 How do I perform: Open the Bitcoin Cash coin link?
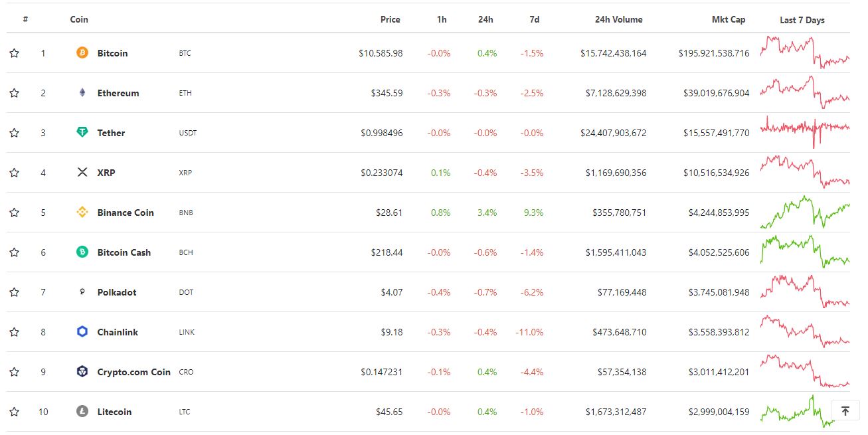(124, 252)
